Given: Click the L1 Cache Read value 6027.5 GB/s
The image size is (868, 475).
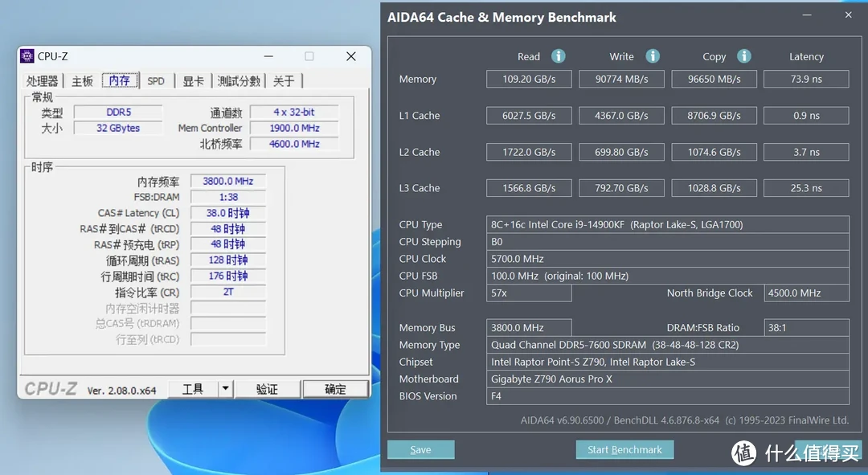Looking at the screenshot, I should point(529,116).
